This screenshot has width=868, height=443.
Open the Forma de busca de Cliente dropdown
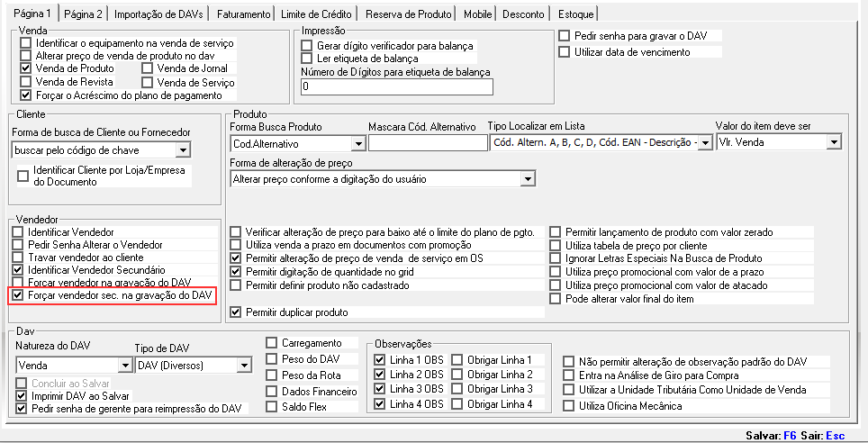[183, 150]
